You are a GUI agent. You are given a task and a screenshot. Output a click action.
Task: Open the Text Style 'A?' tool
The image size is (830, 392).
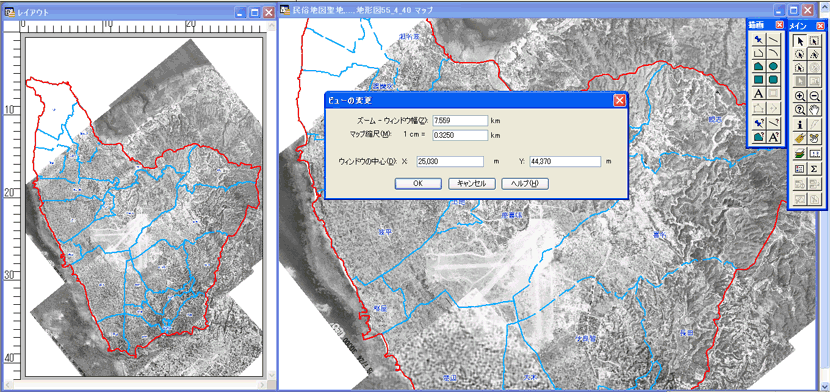coord(773,137)
